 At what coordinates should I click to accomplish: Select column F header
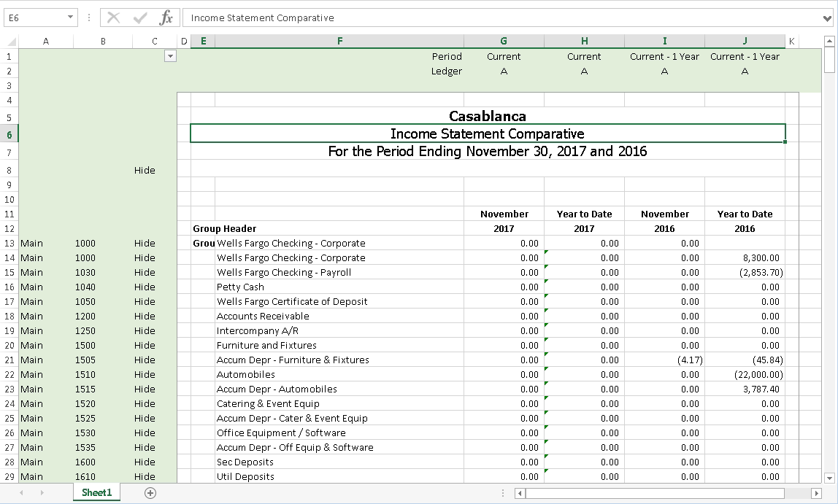[339, 41]
